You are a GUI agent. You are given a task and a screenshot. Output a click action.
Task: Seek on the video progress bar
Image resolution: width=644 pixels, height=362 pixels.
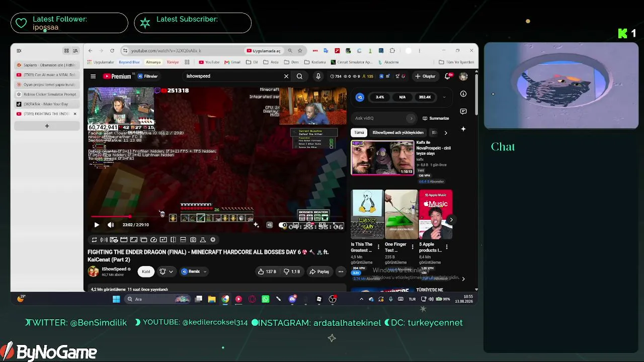pyautogui.click(x=217, y=217)
